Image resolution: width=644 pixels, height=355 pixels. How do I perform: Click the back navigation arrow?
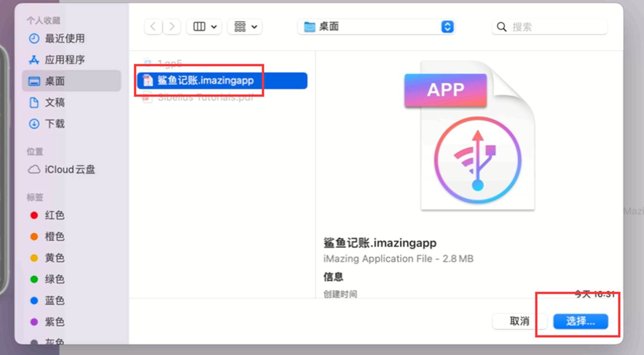[153, 27]
